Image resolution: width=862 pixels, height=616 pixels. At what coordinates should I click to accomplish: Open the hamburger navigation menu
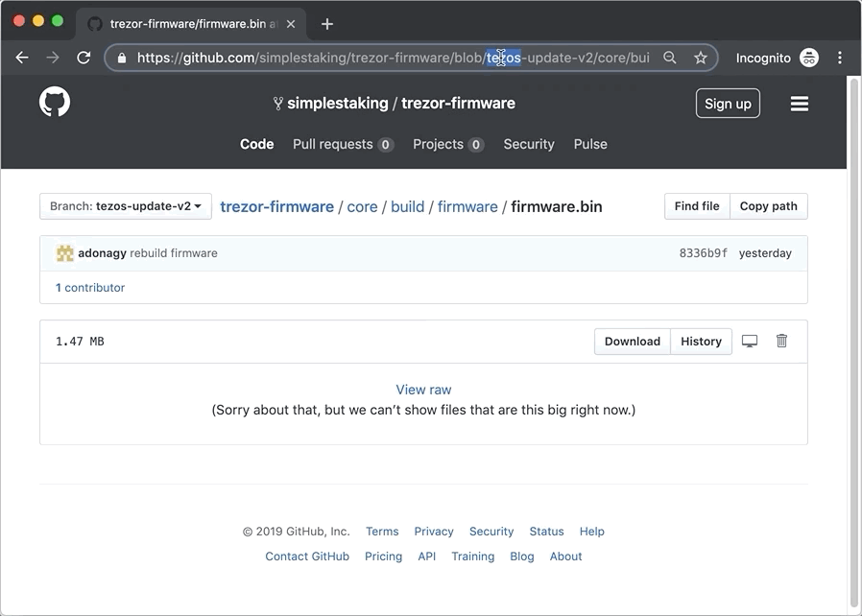pos(800,104)
